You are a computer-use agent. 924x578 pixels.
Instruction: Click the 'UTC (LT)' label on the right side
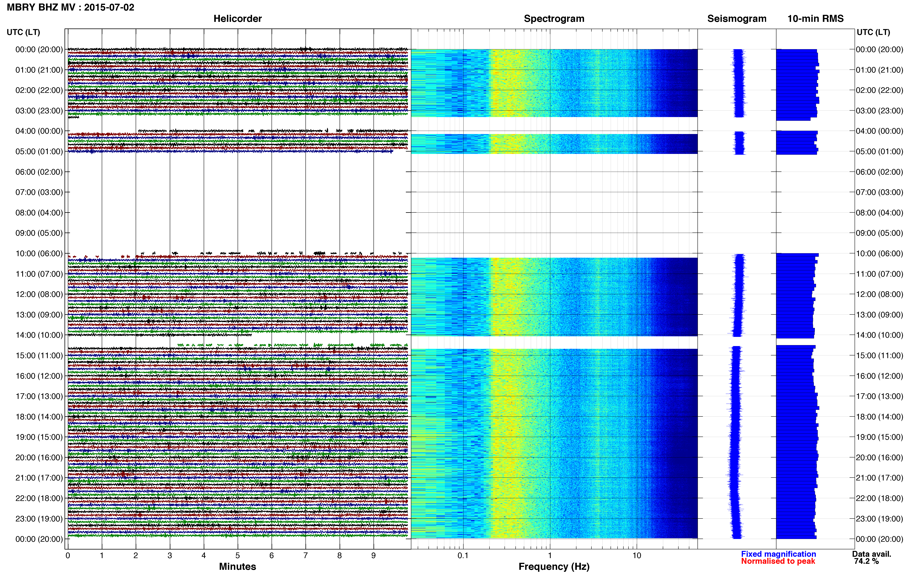pos(873,32)
